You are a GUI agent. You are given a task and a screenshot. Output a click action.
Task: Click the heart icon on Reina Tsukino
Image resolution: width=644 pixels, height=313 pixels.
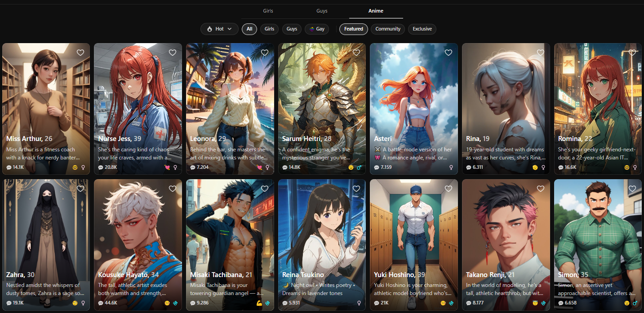[x=356, y=189]
